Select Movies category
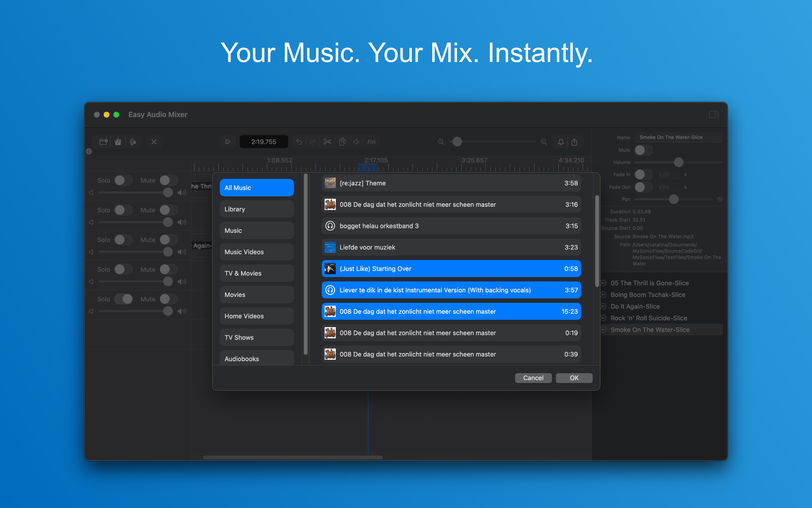This screenshot has width=812, height=508. (x=257, y=295)
